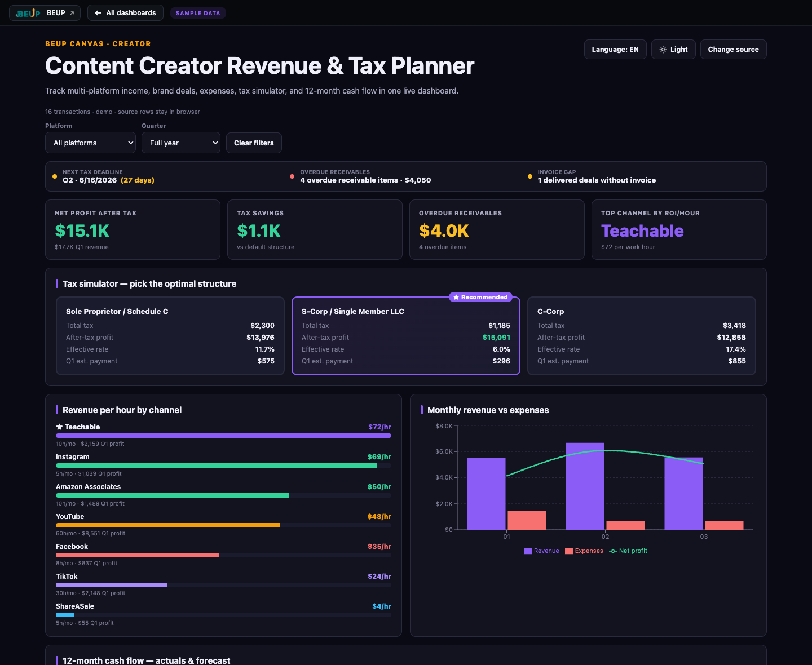Click the Overdue Receivables $4.0K card
The height and width of the screenshot is (665, 812).
[x=497, y=230]
